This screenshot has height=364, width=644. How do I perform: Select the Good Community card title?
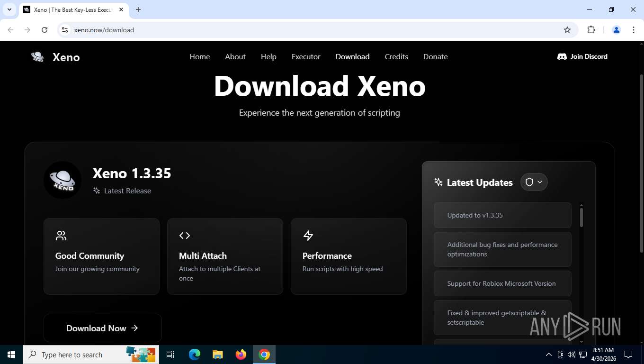pos(89,255)
